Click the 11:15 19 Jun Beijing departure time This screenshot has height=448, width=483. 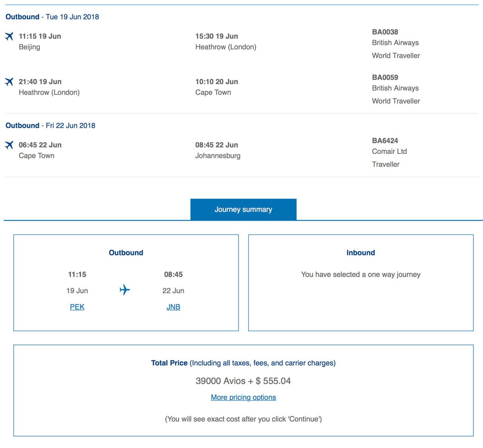[x=40, y=36]
